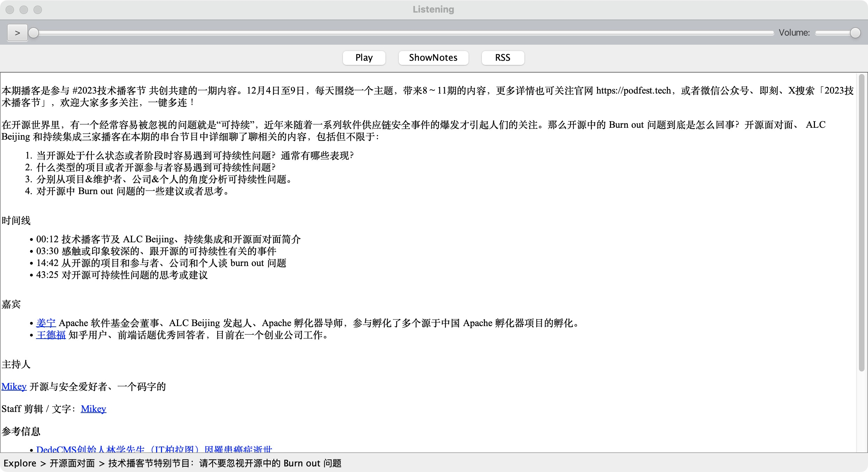Click the RSS button
Viewport: 868px width, 472px height.
(x=502, y=58)
